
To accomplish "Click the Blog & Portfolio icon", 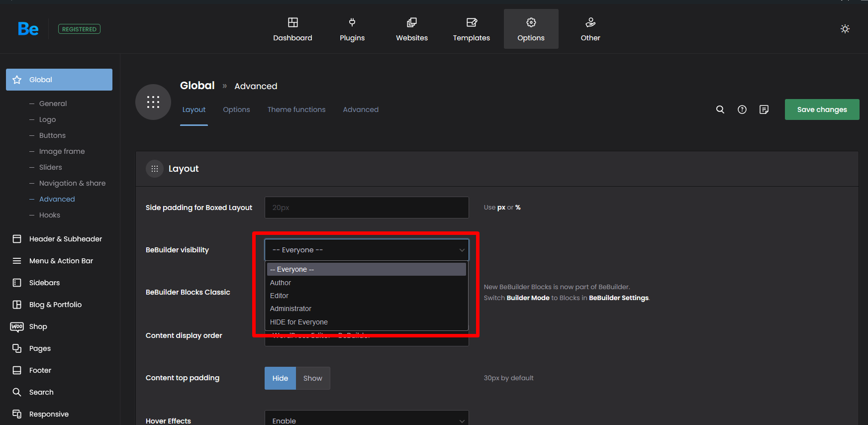I will tap(17, 305).
